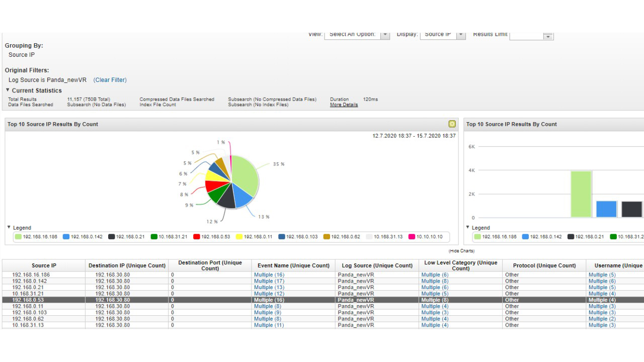644x362 pixels.
Task: Click the 192.168.0.103 legend swatch
Action: 282,237
